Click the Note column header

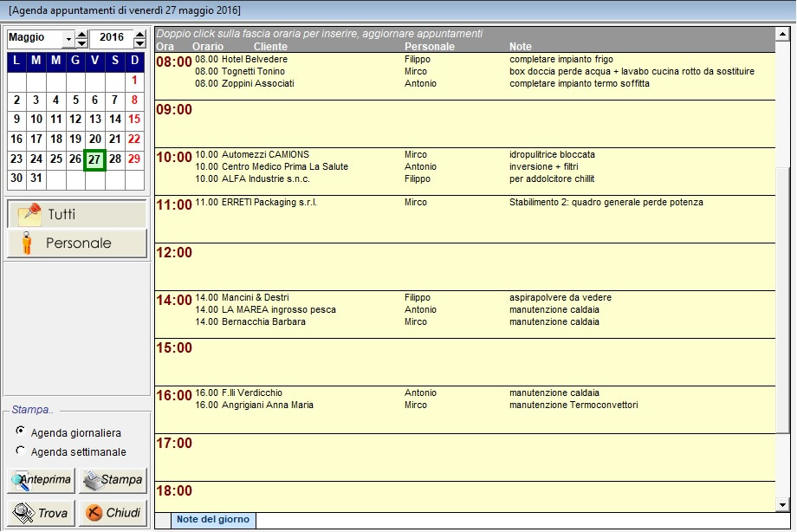[x=521, y=47]
